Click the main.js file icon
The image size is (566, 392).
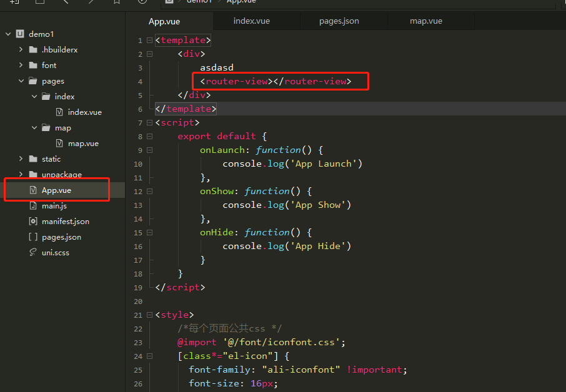coord(33,206)
